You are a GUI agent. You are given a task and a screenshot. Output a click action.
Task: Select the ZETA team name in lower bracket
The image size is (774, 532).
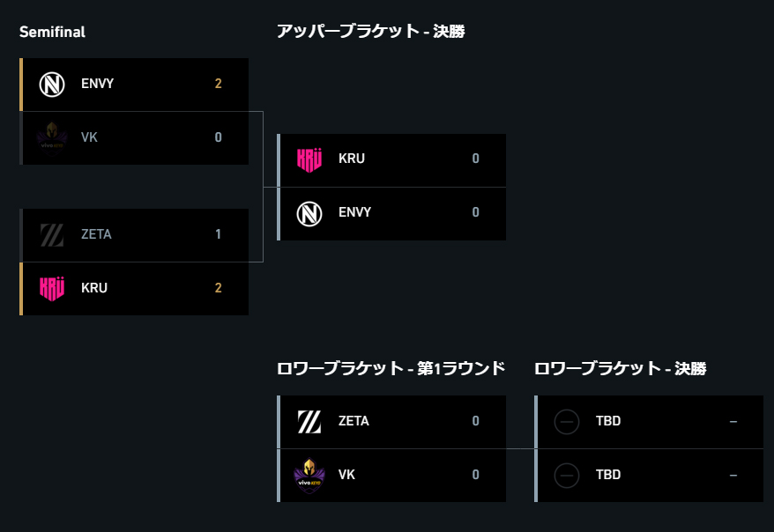(354, 421)
